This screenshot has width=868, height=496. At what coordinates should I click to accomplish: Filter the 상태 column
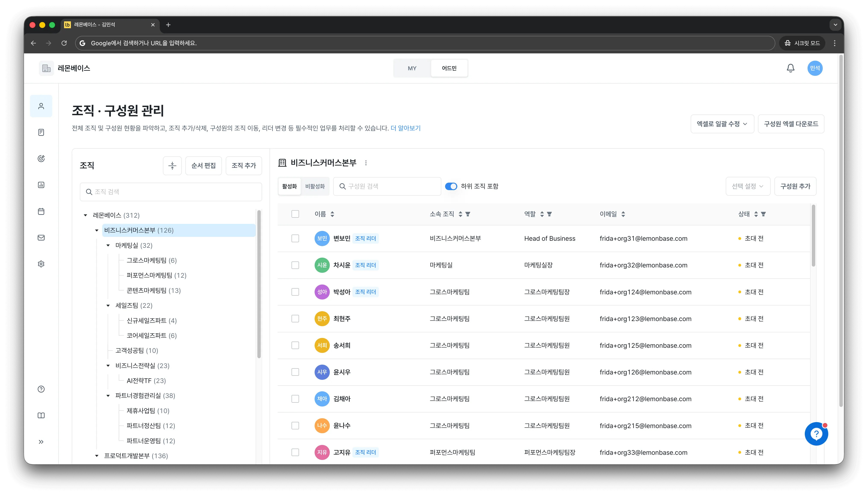[x=764, y=214]
